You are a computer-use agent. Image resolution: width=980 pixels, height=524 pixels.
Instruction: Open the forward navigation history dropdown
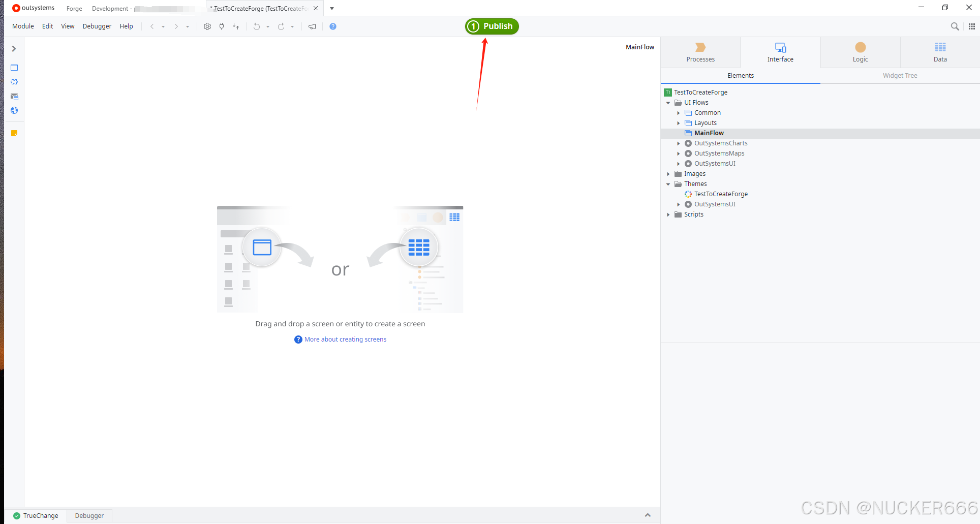point(188,27)
